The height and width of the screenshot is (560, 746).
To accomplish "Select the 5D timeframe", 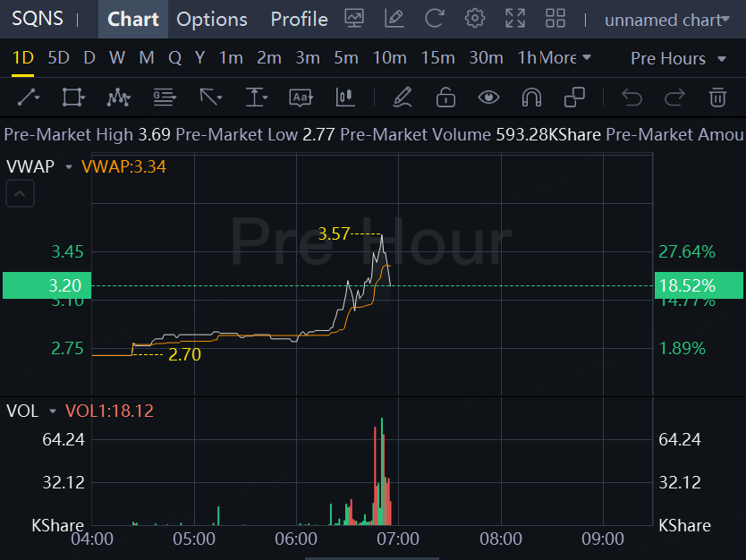I will coord(58,58).
